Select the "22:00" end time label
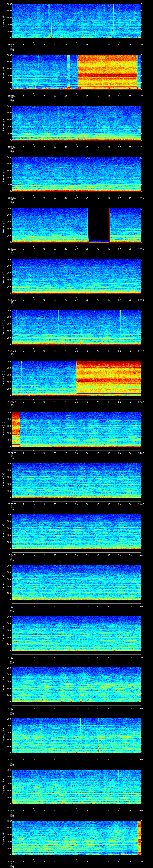The width and height of the screenshot is (153, 868). [x=141, y=402]
